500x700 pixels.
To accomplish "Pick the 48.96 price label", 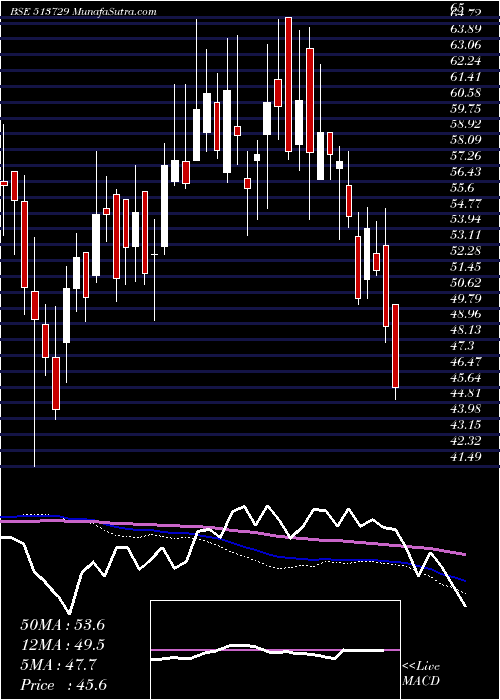I will (466, 315).
